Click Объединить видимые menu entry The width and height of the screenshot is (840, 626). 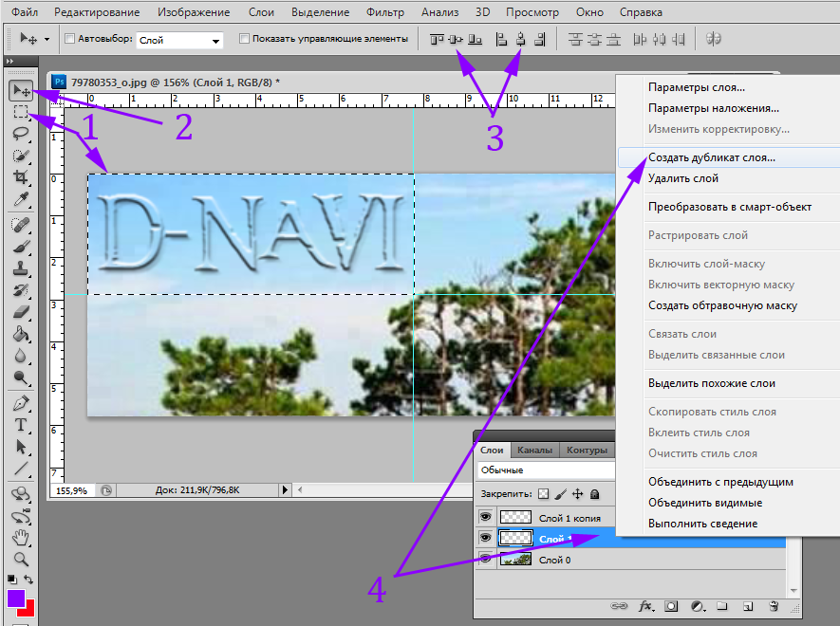(x=729, y=503)
